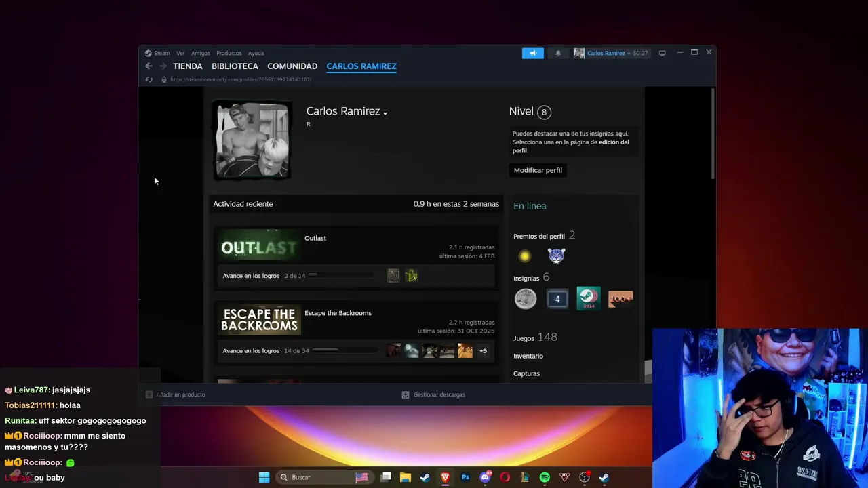Viewport: 868px width, 488px height.
Task: Click Añadir un producto
Action: (x=176, y=394)
